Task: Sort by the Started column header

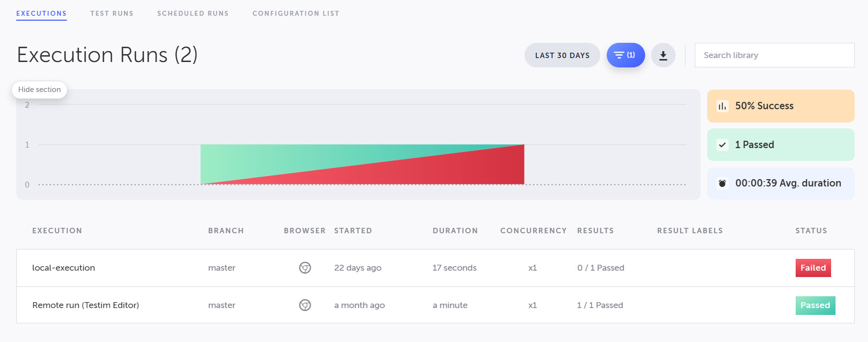Action: click(353, 231)
